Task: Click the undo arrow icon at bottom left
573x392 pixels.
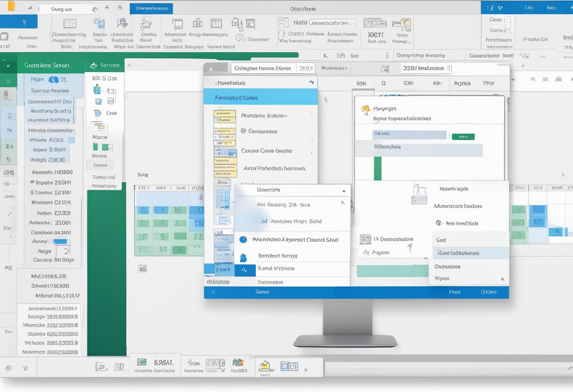Action: 8,367
